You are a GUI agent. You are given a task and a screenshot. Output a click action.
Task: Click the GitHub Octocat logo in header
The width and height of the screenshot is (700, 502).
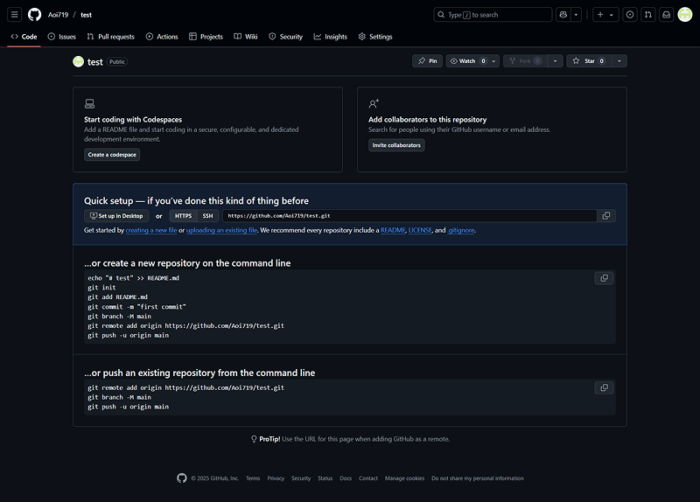coord(34,15)
